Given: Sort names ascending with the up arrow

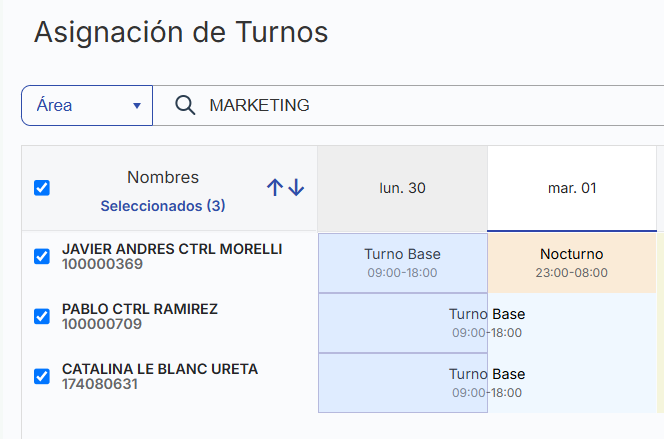Looking at the screenshot, I should point(275,188).
